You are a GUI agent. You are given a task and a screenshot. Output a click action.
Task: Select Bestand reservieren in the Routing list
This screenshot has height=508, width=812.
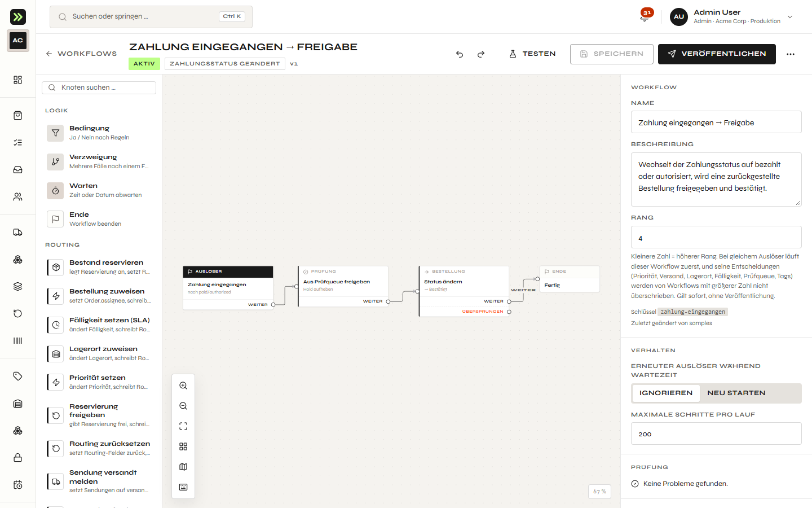[99, 267]
